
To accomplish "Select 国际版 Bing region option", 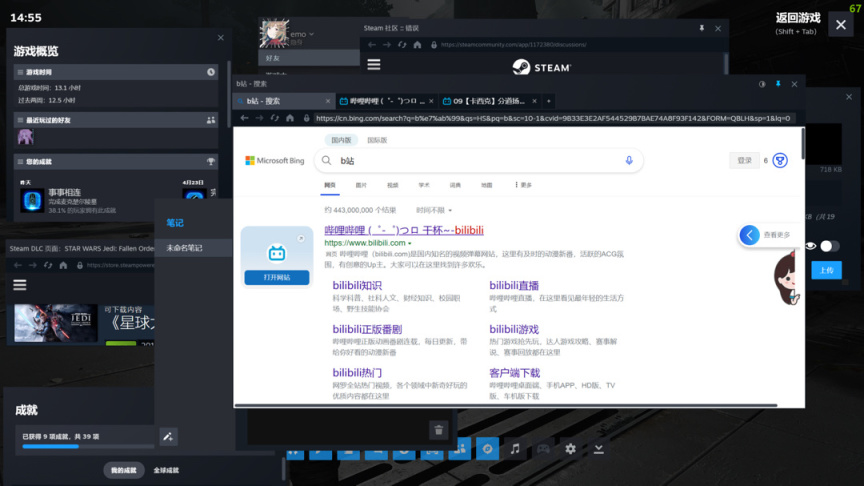I will [377, 140].
